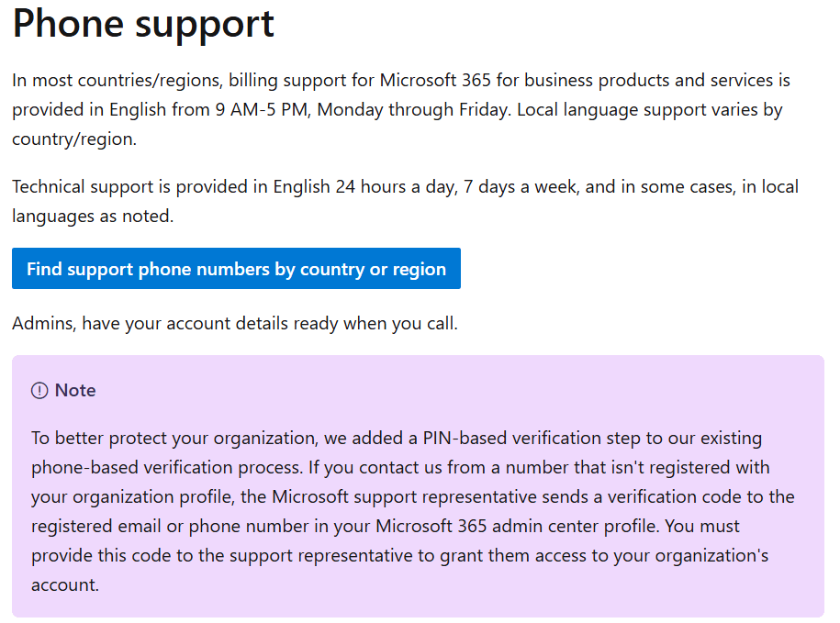Screen dimensions: 840x623
Task: Click the bold Note label
Action: click(73, 390)
